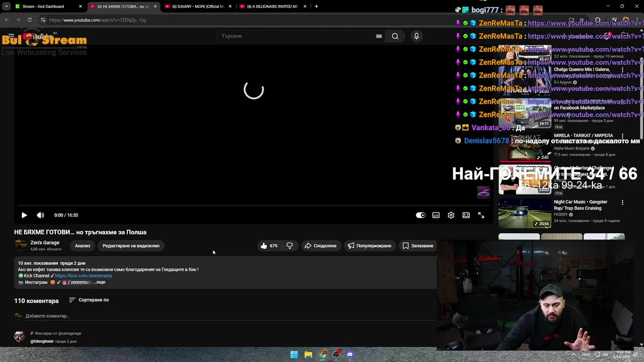This screenshot has width=644, height=362.
Task: Turn on subtitles in video player
Action: 436,215
